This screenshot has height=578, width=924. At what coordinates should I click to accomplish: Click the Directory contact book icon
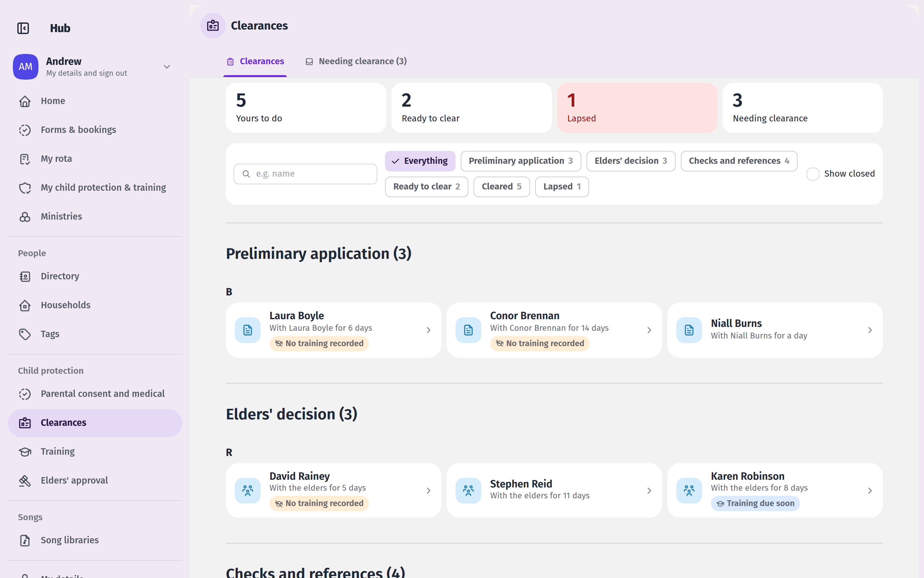(25, 276)
